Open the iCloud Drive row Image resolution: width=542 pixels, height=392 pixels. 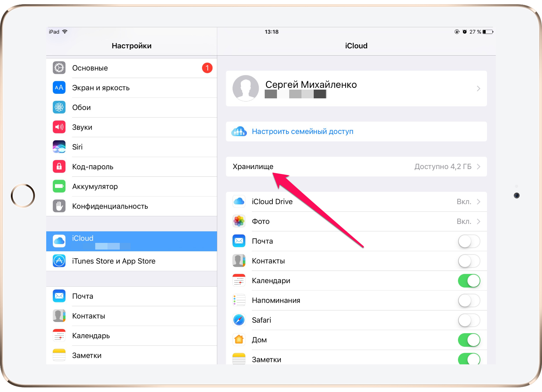click(x=356, y=202)
